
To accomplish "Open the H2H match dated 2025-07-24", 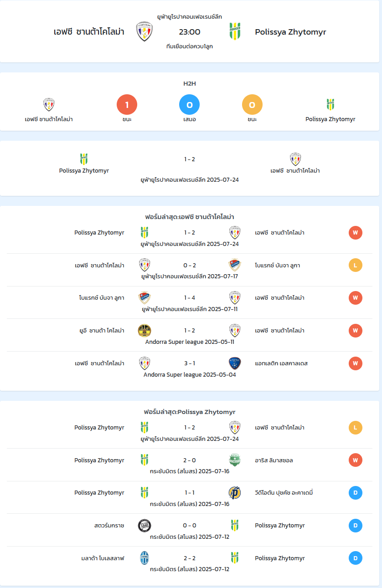I will 190,169.
